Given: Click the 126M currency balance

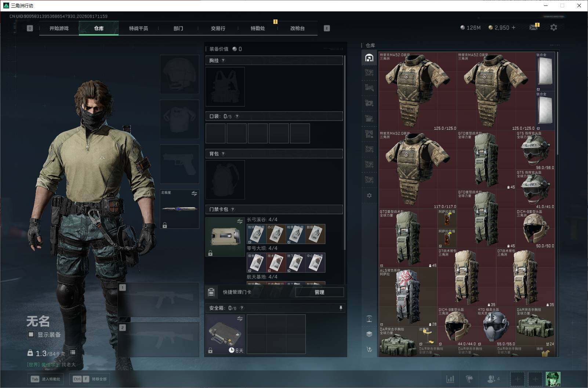Looking at the screenshot, I should pyautogui.click(x=471, y=28).
